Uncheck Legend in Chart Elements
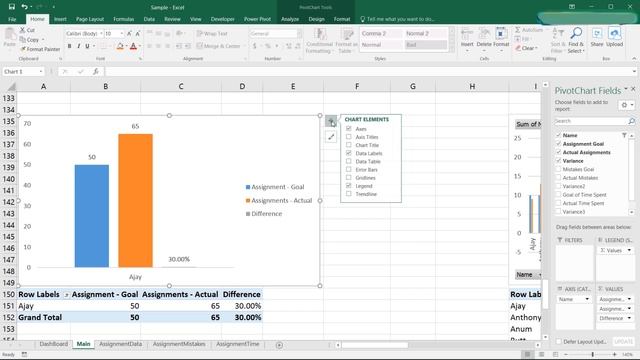The height and width of the screenshot is (360, 640). [349, 186]
